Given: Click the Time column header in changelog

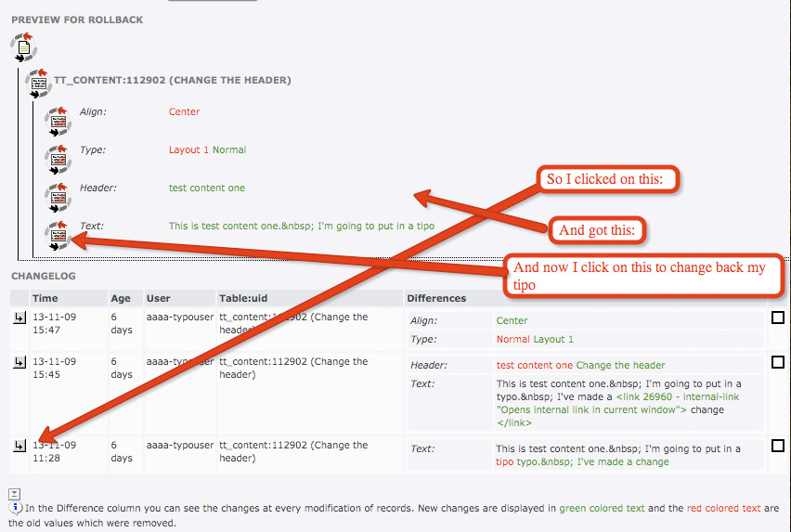Looking at the screenshot, I should click(45, 298).
